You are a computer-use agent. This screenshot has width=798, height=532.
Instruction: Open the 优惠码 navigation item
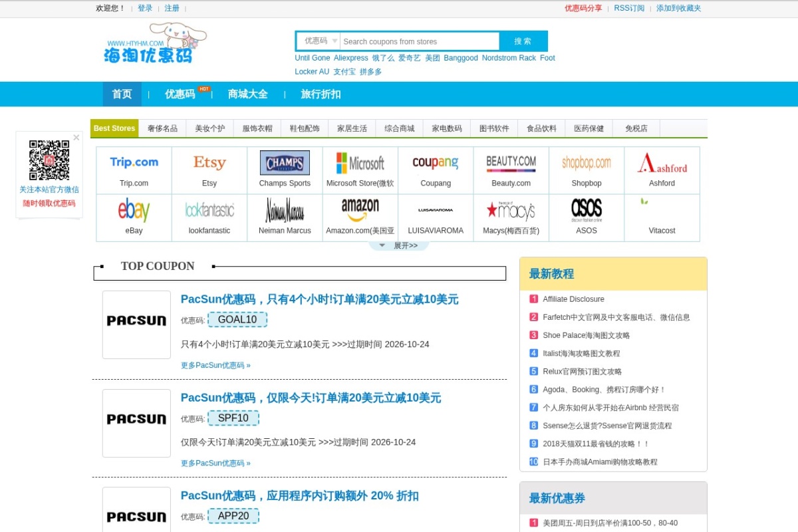[180, 94]
